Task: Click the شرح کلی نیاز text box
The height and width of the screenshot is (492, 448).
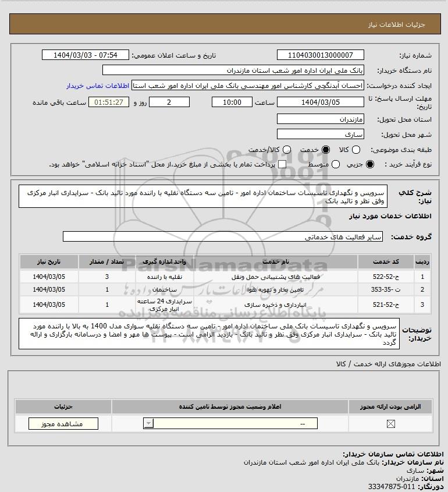Action: [x=203, y=196]
